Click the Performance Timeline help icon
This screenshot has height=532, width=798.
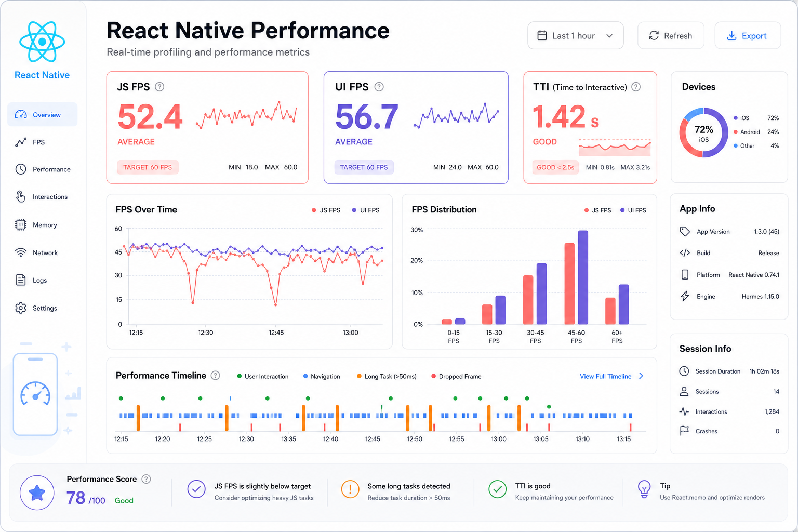(x=216, y=375)
